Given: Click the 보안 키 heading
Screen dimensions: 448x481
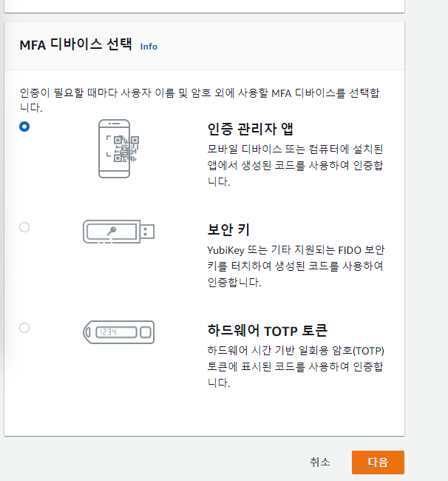Looking at the screenshot, I should (x=228, y=229).
